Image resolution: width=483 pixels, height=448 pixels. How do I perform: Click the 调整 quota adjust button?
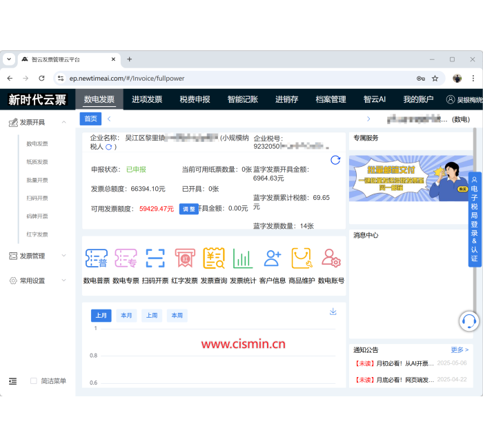pyautogui.click(x=189, y=210)
